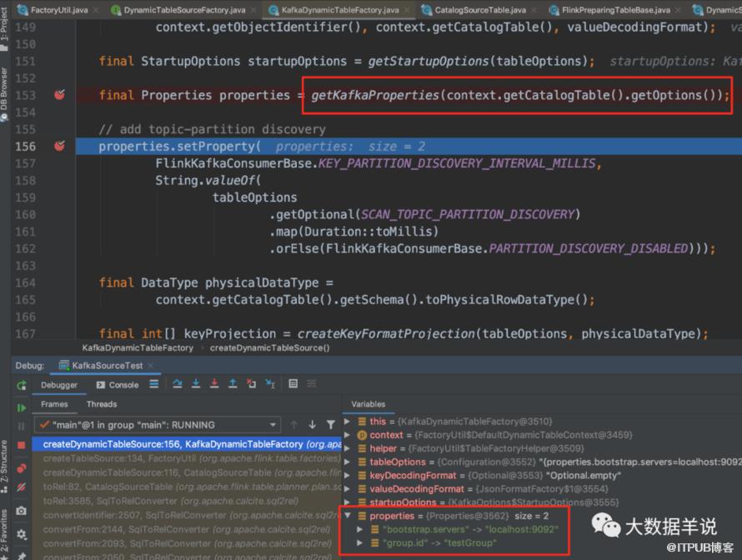The width and height of the screenshot is (742, 560).
Task: Click Show Execution Point icon
Action: click(x=153, y=384)
